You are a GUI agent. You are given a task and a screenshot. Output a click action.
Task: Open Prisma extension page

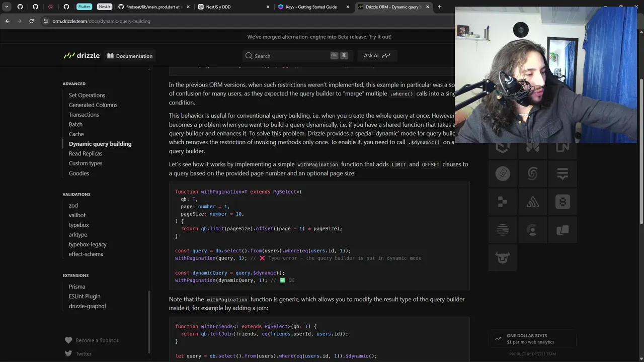77,287
